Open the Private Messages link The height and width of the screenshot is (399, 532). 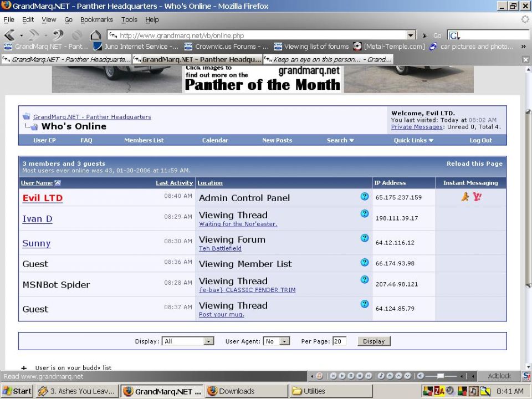(417, 127)
